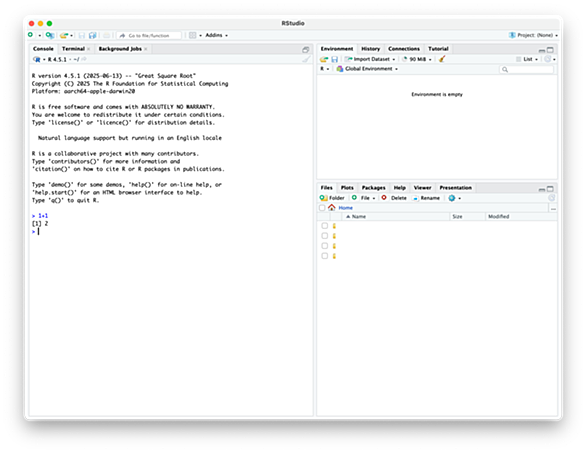Open the More gear icon in Files

click(x=452, y=198)
